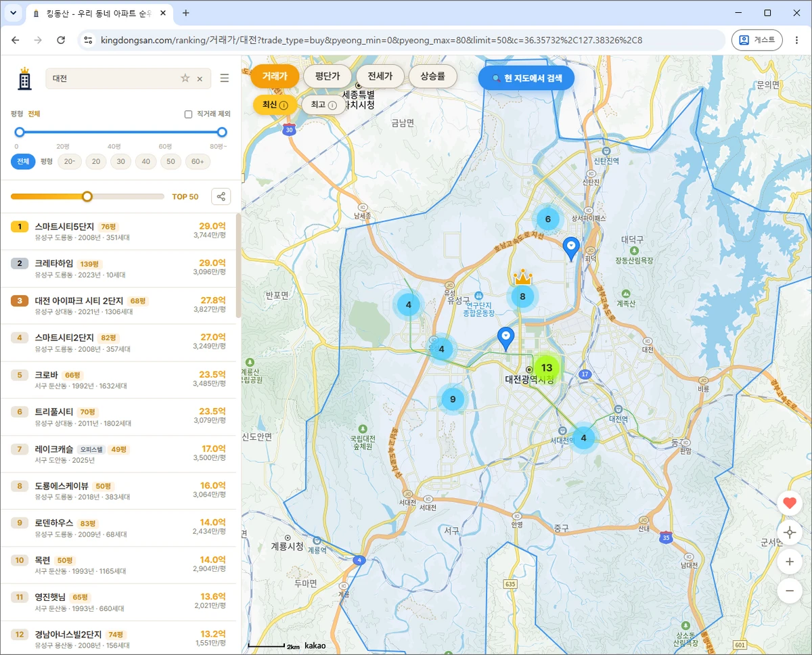Open rank 3 대전 아이파크 시티 2단지
This screenshot has width=812, height=655.
coord(118,306)
